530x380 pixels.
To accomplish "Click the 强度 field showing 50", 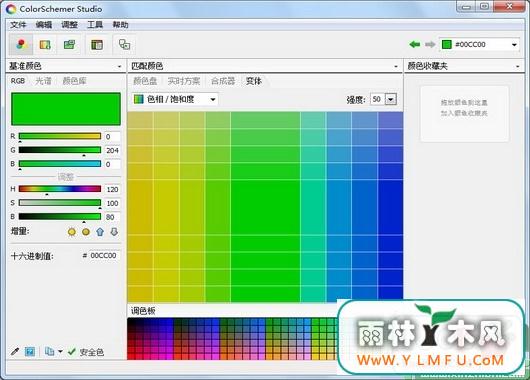I will point(378,99).
